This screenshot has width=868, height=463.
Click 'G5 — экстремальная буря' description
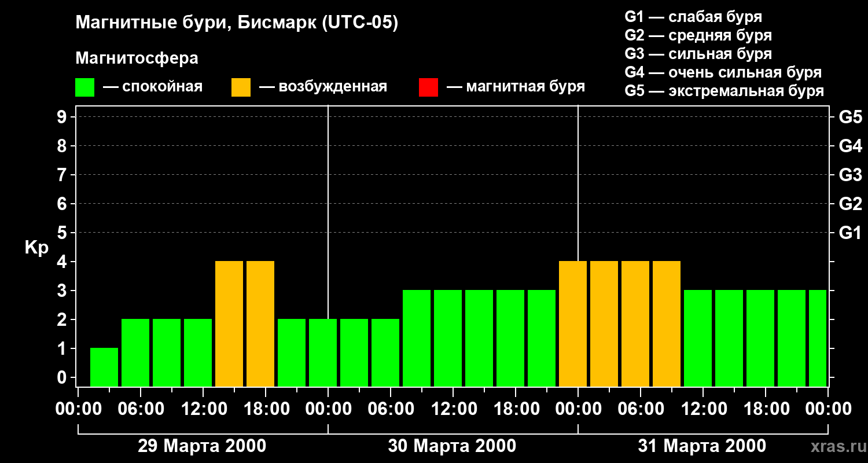[x=724, y=91]
